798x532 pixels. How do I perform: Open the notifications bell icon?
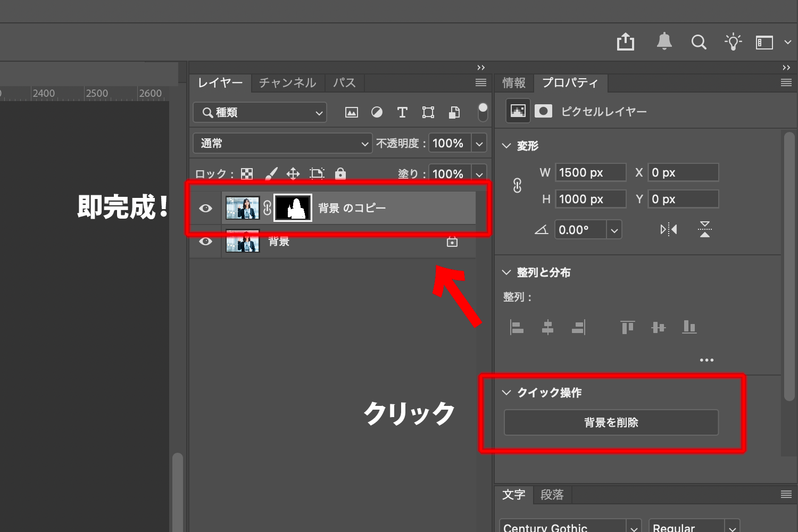664,41
